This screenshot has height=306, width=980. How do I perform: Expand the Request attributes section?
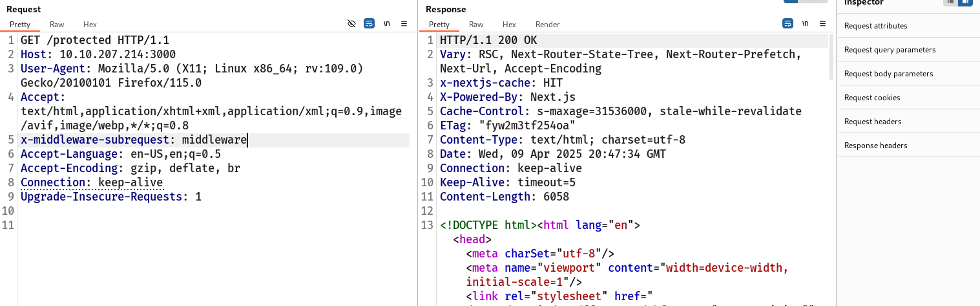point(875,26)
